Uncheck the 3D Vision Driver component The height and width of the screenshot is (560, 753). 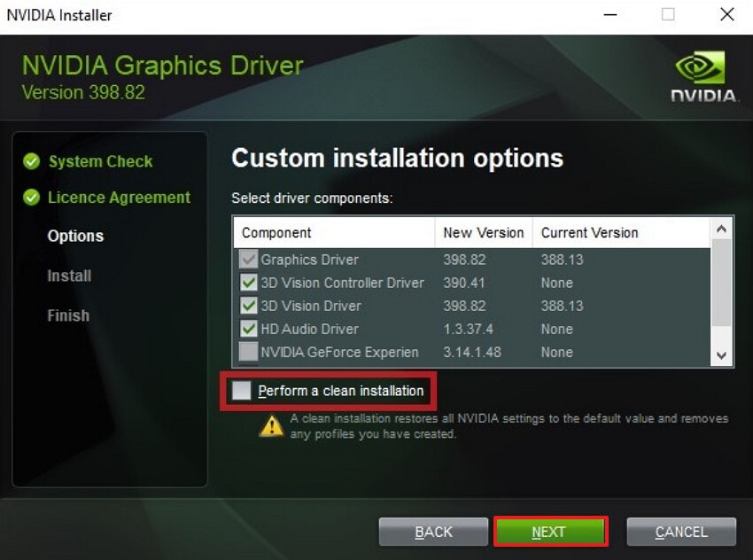point(249,306)
